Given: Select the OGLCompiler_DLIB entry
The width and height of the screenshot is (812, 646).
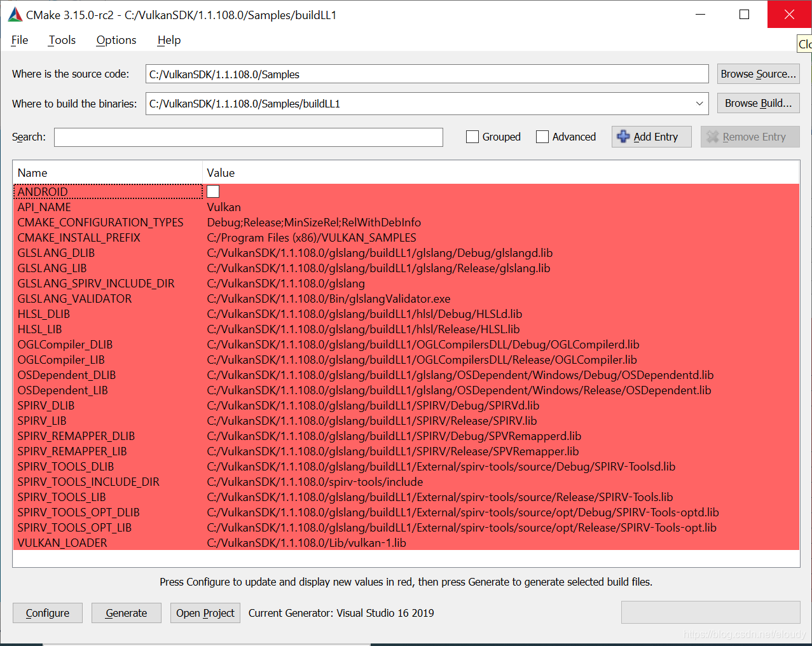Looking at the screenshot, I should [x=65, y=345].
